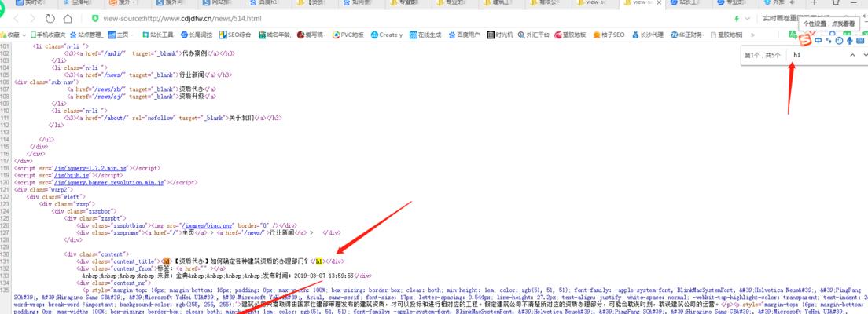Open the 域名年龄 bookmark

pos(275,35)
